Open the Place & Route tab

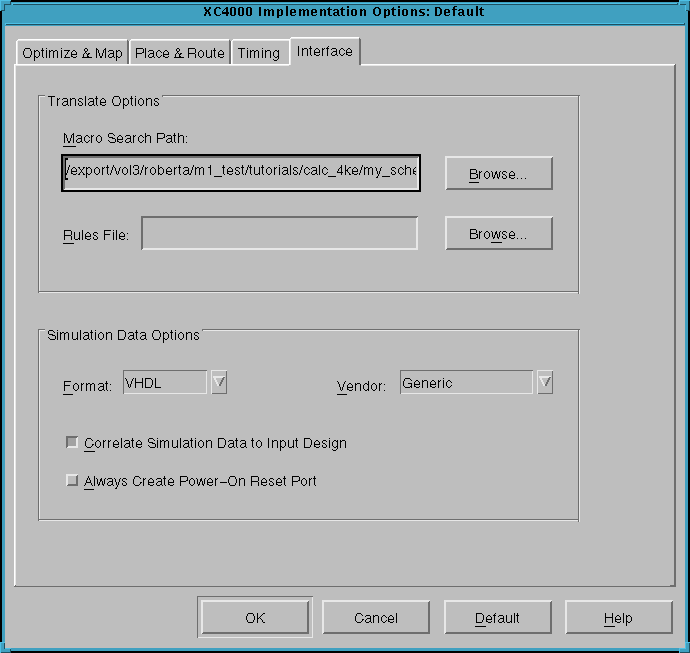pyautogui.click(x=180, y=53)
